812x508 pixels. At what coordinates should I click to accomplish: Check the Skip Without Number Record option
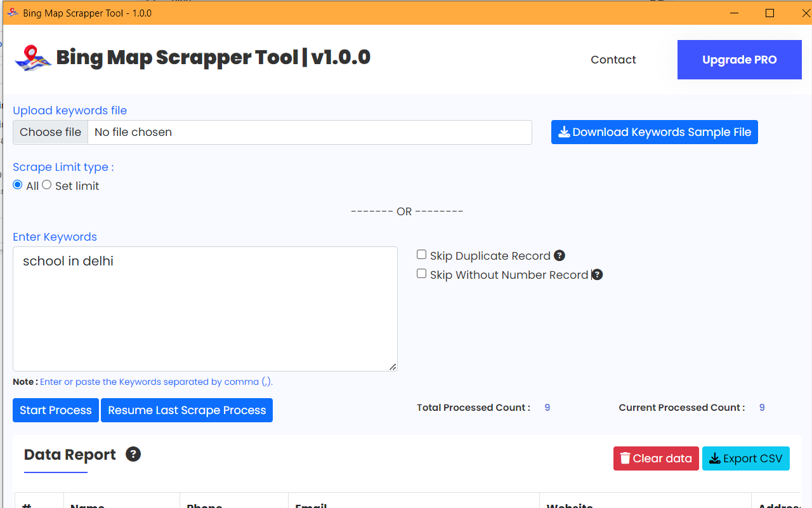pos(421,273)
